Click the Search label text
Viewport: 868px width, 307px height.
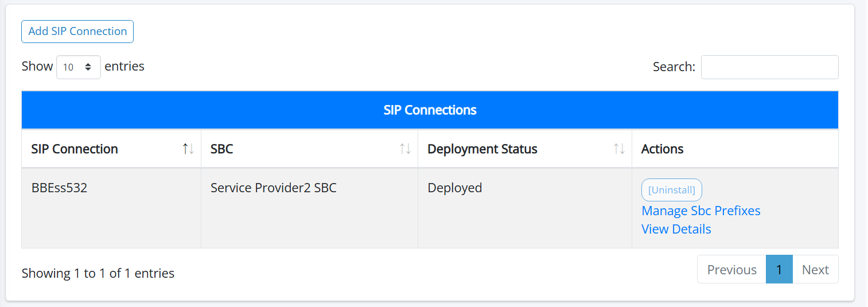tap(674, 67)
